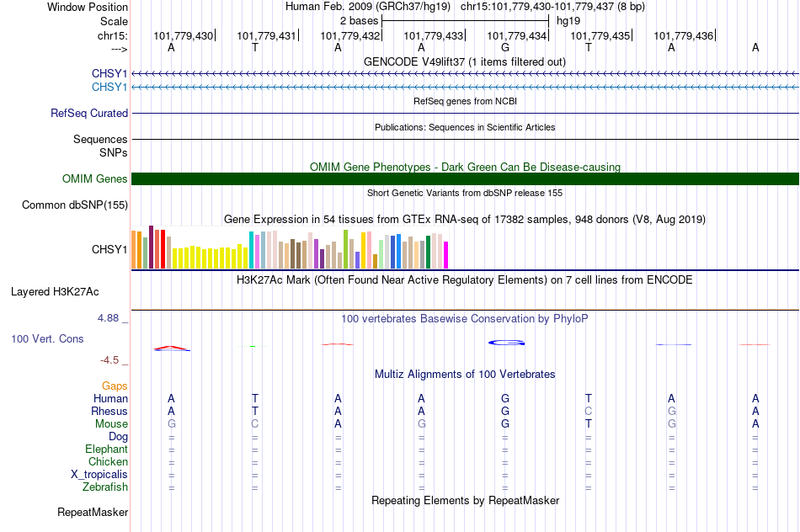Viewport: 800px width, 532px height.
Task: Click the RepeatMasker track label
Action: coord(93,512)
